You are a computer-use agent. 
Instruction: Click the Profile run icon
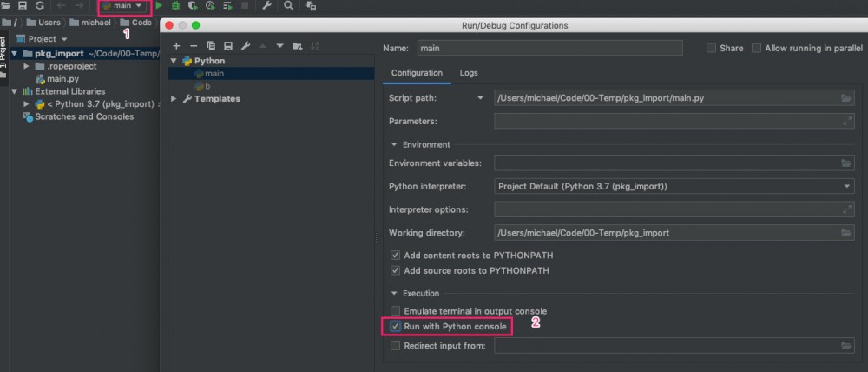pos(210,5)
